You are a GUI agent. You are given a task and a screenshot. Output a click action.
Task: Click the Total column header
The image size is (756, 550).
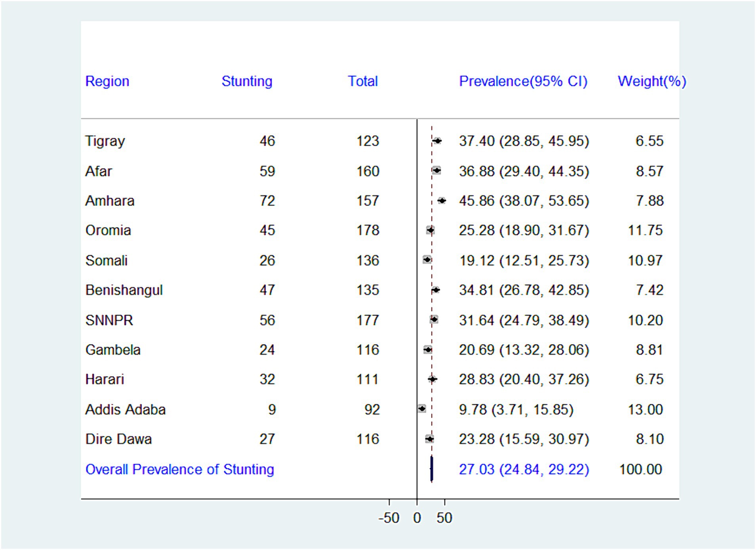363,81
